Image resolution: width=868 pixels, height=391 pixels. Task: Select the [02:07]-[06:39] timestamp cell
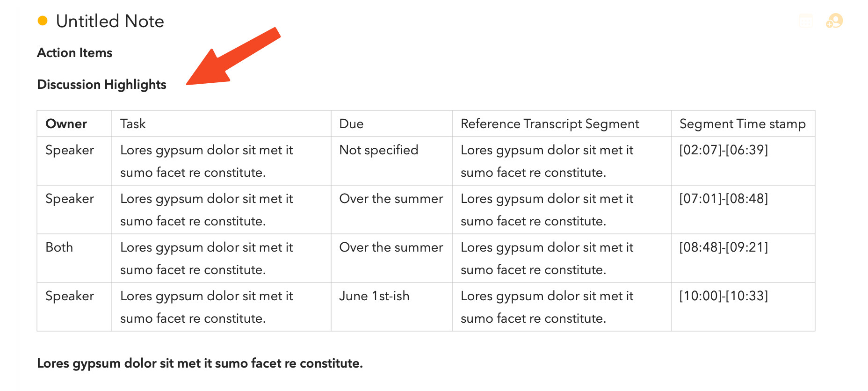723,150
